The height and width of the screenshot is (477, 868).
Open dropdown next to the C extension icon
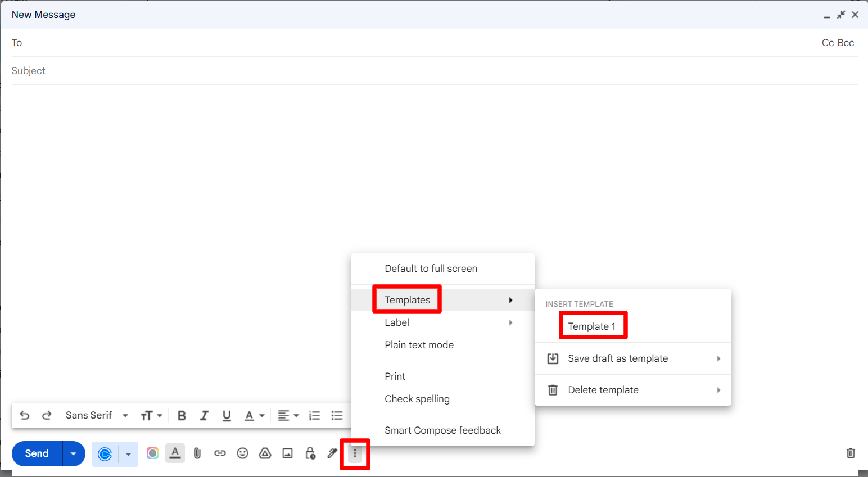(x=128, y=454)
